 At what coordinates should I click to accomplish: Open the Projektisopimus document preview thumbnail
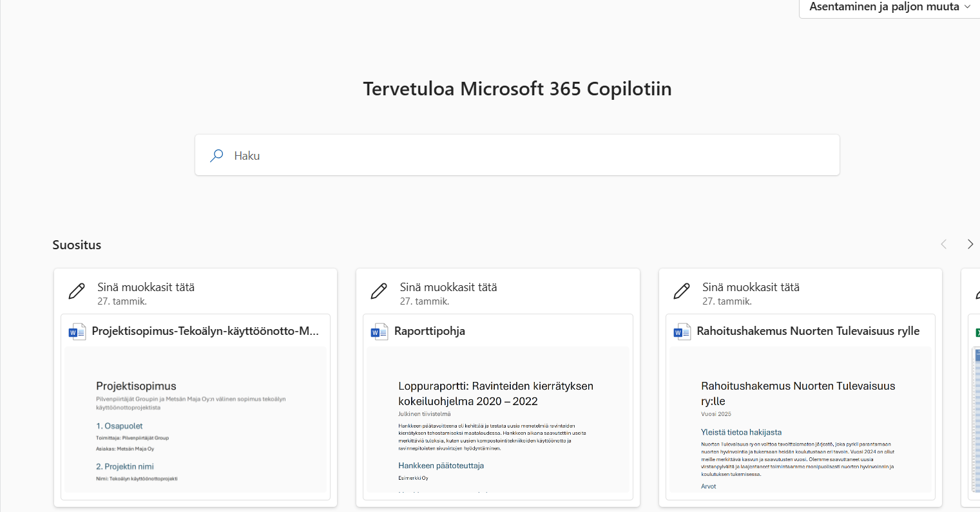click(195, 420)
